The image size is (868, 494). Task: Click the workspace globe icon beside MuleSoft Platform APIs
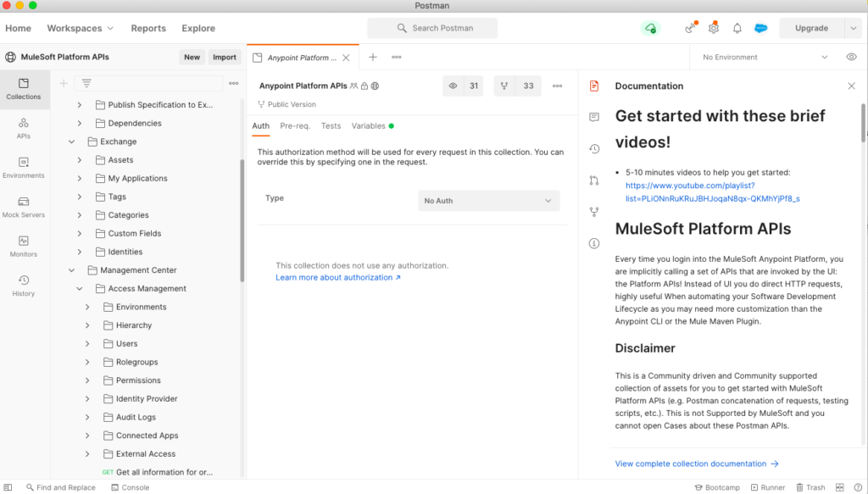10,57
